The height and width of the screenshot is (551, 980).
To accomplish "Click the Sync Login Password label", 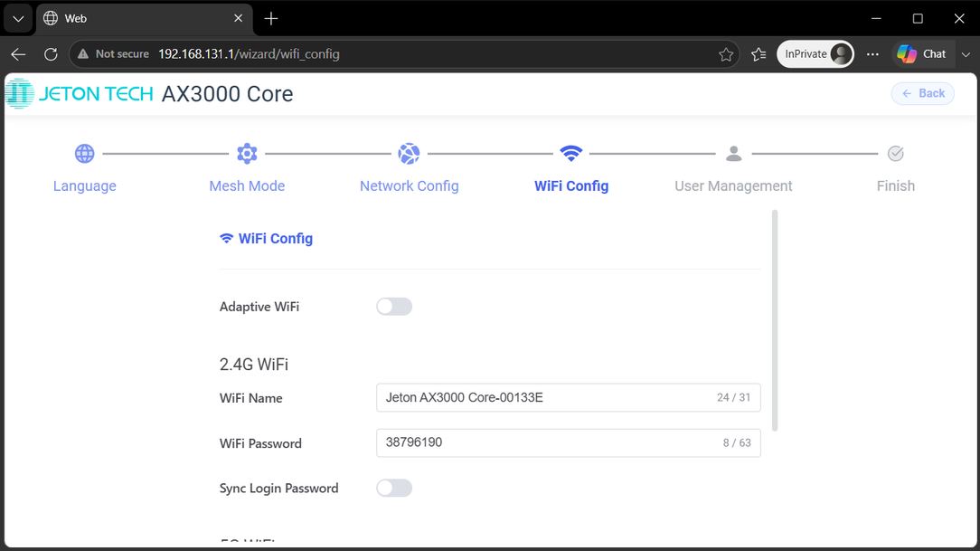I will 278,489.
